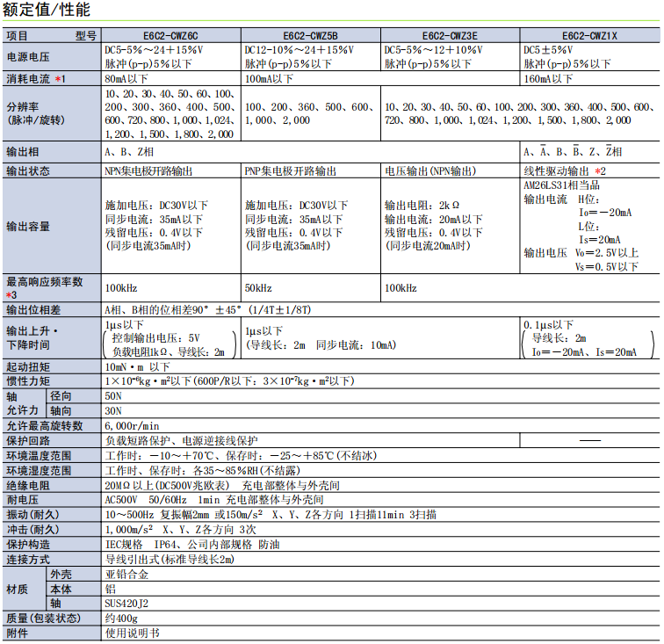Select the 使用说明书 accessory cell
This screenshot has height=644, width=664.
point(133,633)
